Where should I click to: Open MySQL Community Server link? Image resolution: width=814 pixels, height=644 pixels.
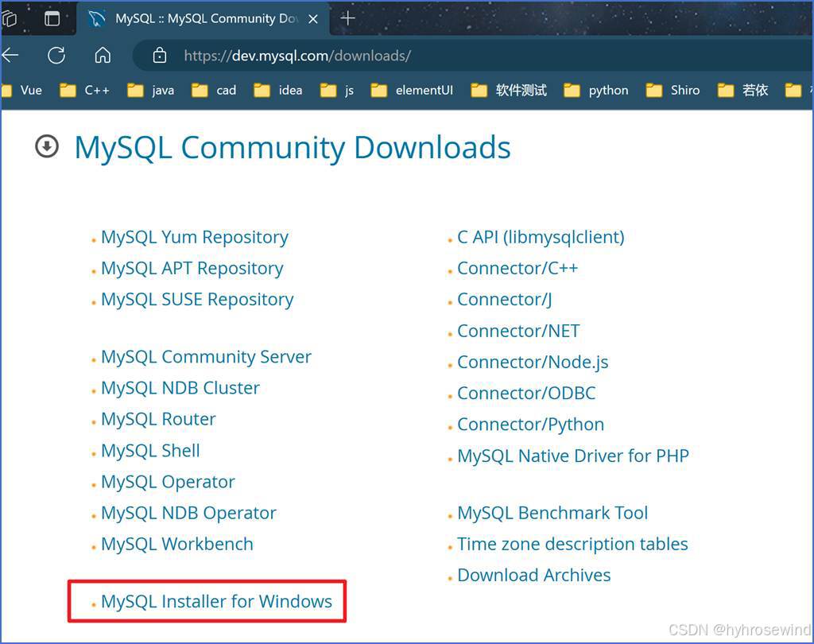coord(206,357)
